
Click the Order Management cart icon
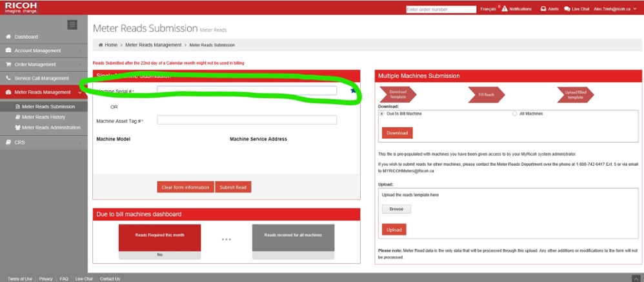[x=8, y=65]
